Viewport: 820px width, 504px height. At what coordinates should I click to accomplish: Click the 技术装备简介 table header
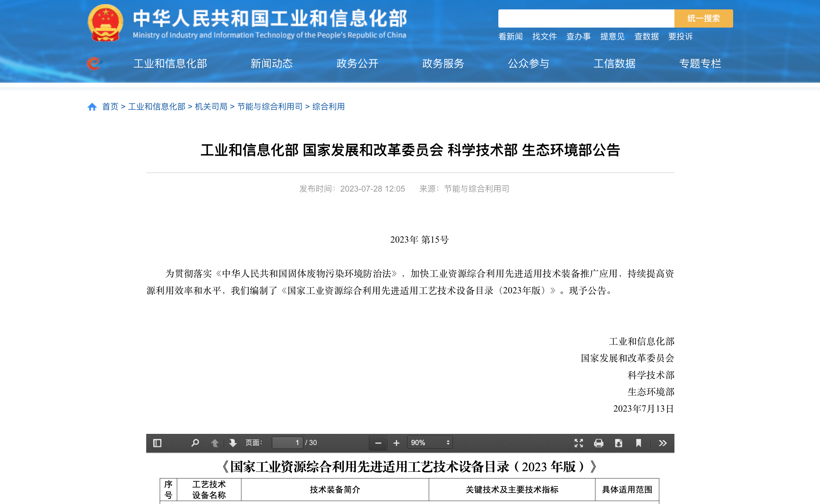point(335,489)
